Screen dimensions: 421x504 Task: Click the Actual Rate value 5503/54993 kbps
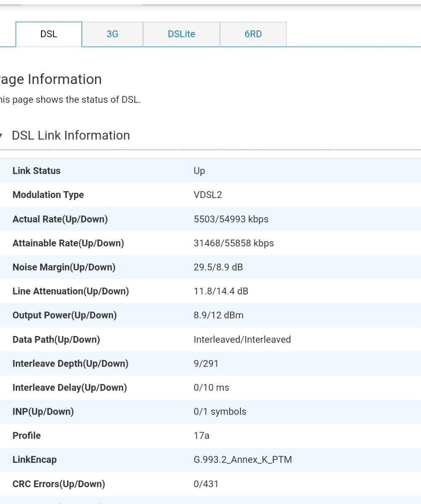click(231, 219)
